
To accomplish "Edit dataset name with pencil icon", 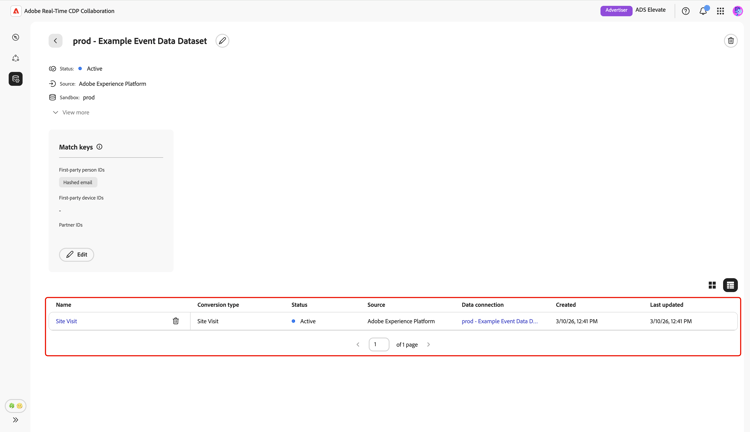I will click(222, 41).
